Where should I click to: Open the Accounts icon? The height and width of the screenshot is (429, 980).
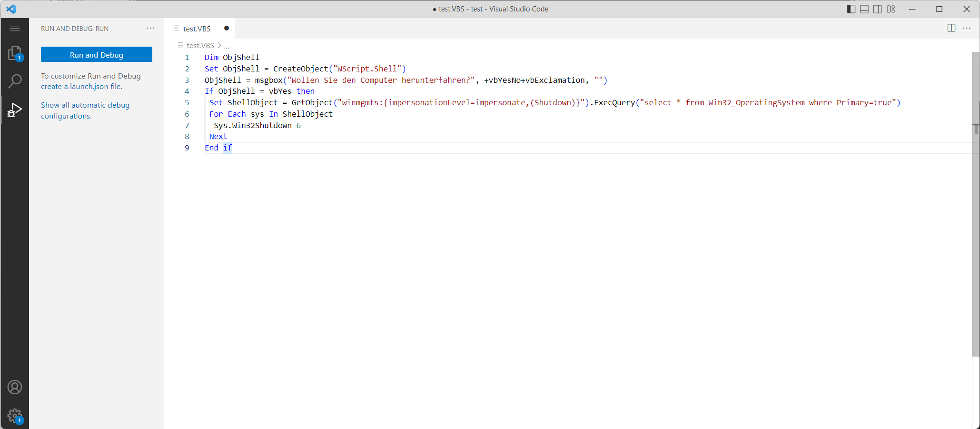coord(15,387)
